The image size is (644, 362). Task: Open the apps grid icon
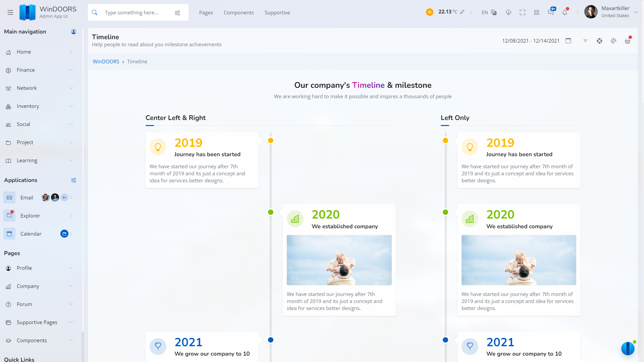click(x=537, y=12)
